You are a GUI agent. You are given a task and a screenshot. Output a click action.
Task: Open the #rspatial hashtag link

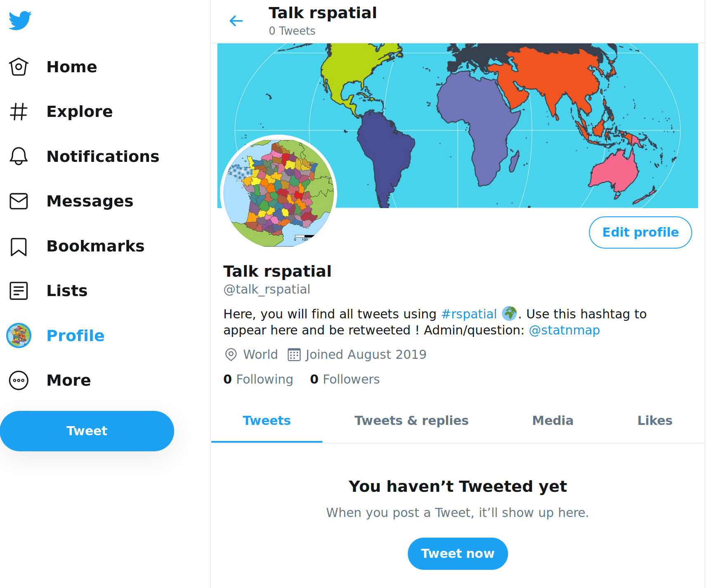click(469, 314)
